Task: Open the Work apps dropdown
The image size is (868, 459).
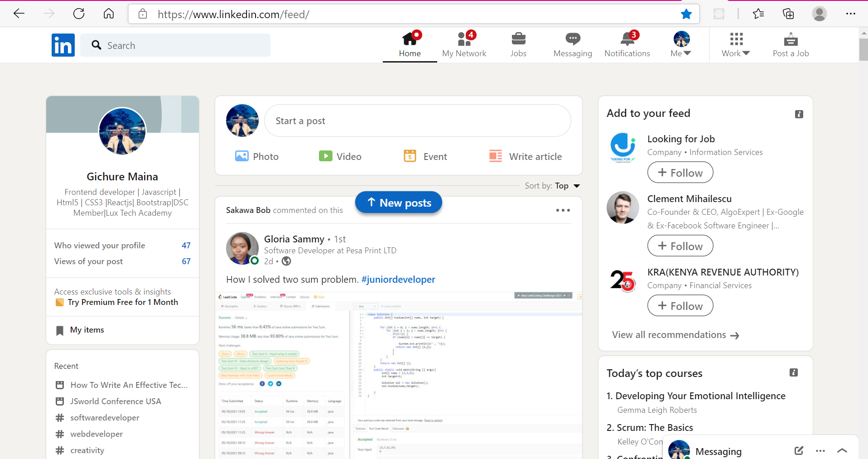Action: pyautogui.click(x=736, y=45)
